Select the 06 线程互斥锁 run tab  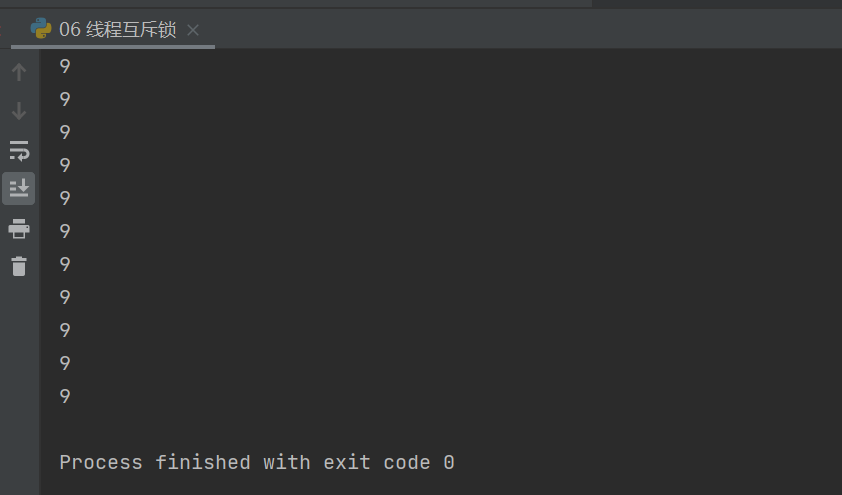(117, 30)
